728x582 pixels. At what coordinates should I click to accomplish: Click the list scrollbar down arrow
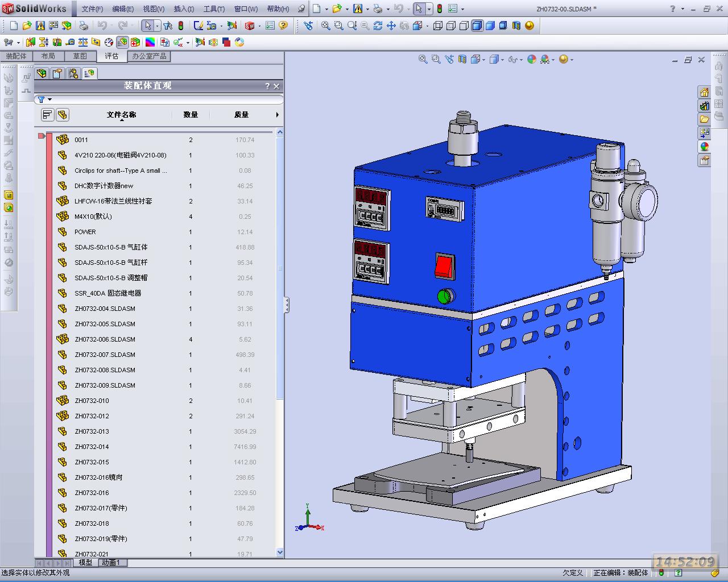click(x=280, y=552)
